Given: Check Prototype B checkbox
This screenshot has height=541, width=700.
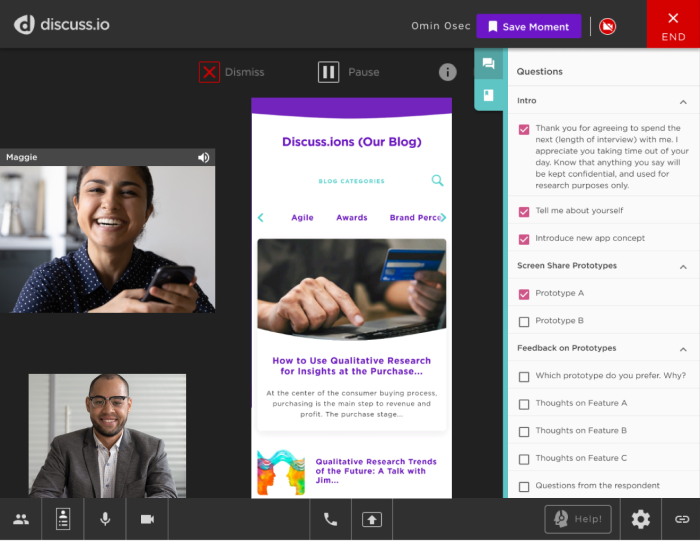Looking at the screenshot, I should point(524,321).
